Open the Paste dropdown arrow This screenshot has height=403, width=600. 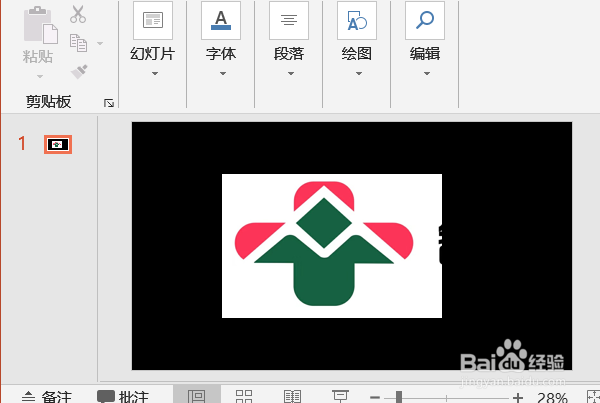click(39, 77)
